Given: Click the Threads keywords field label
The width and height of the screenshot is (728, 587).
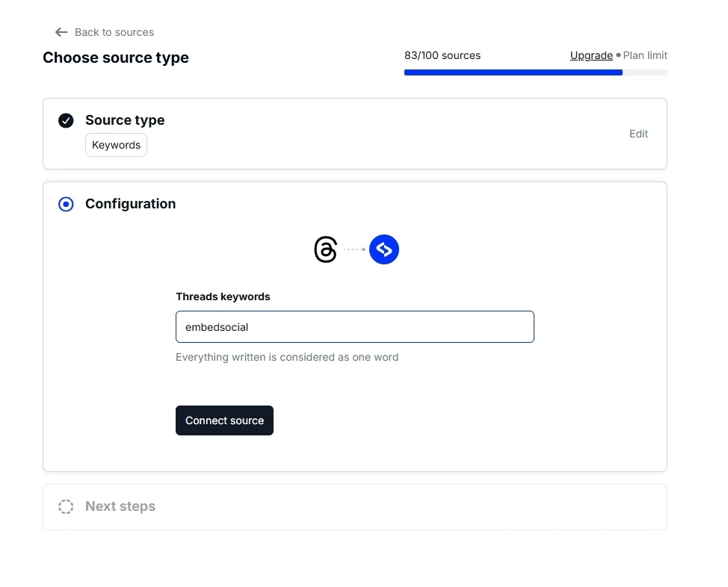Looking at the screenshot, I should (223, 296).
